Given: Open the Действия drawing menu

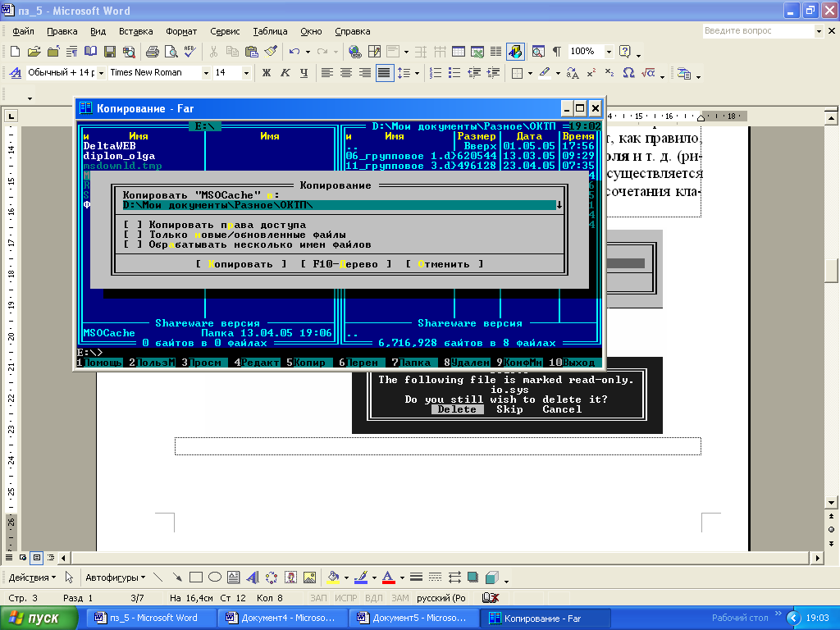Looking at the screenshot, I should point(32,577).
